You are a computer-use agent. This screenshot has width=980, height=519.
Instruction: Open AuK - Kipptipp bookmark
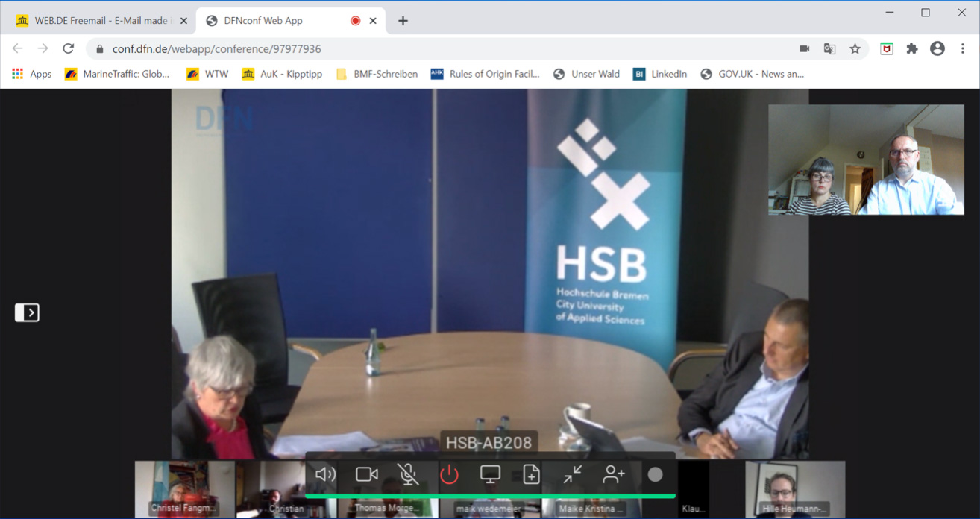[x=283, y=74]
